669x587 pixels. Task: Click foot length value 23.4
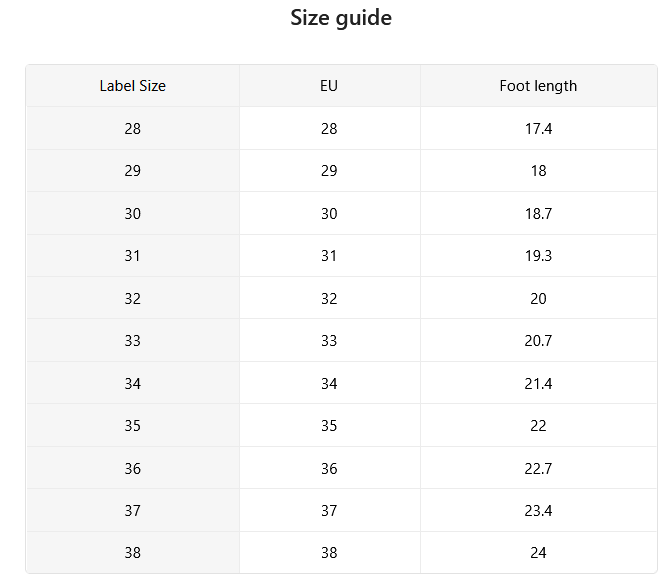click(538, 510)
